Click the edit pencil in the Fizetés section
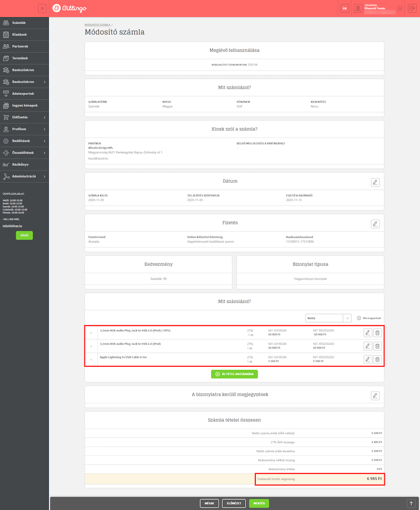The image size is (420, 510). [x=375, y=224]
